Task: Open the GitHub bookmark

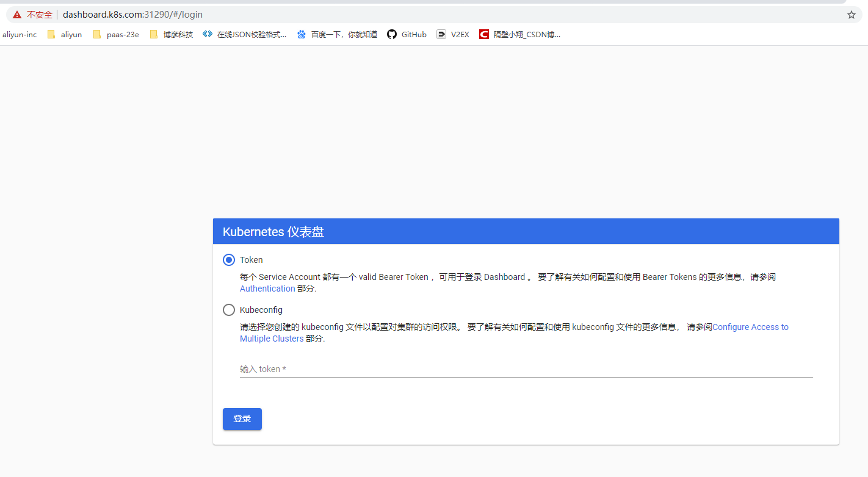Action: click(407, 35)
